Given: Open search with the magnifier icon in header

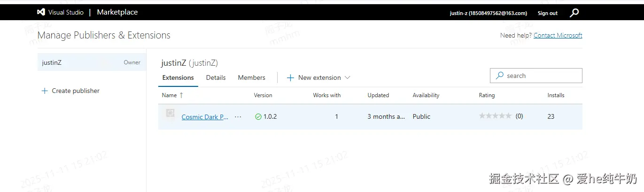Looking at the screenshot, I should [574, 13].
